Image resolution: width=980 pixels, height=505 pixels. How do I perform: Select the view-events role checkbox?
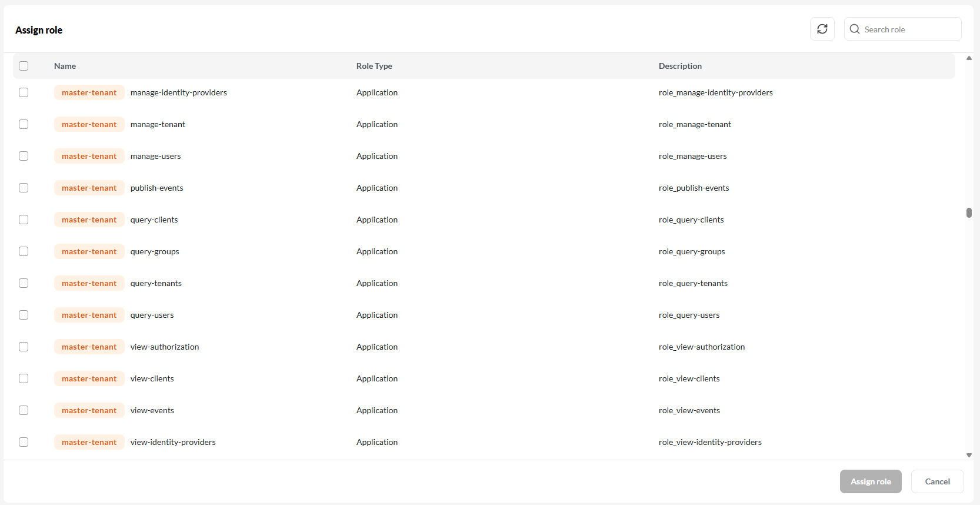click(x=24, y=410)
